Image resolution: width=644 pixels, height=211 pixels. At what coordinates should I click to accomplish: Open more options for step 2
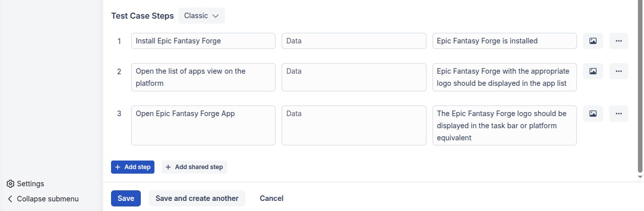[619, 71]
